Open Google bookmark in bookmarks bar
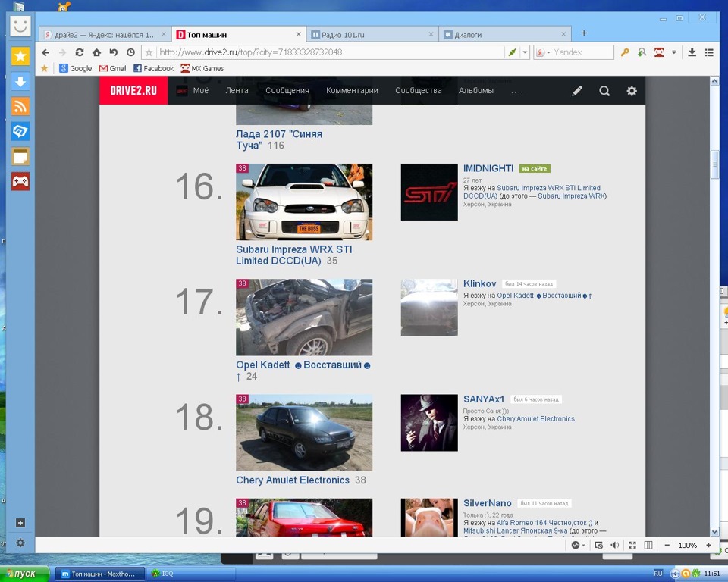 tap(76, 68)
